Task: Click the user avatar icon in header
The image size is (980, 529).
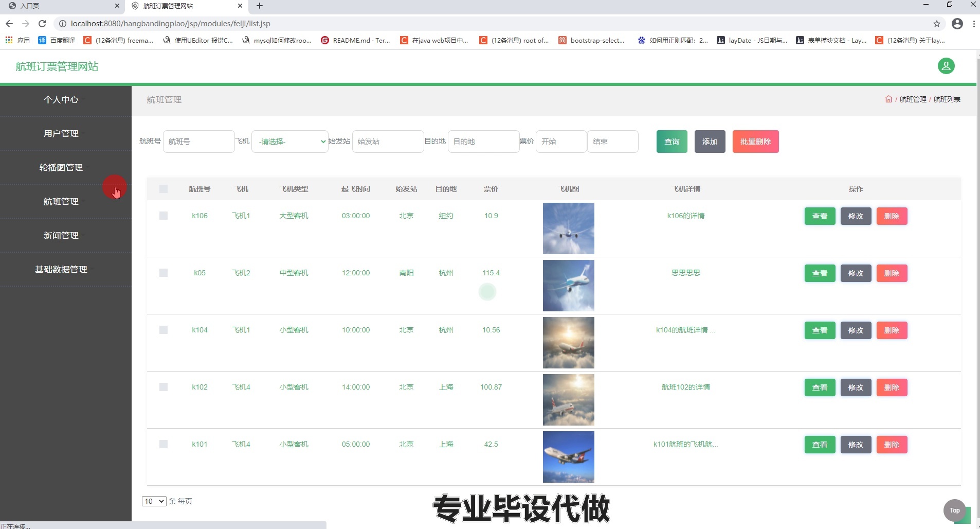Action: [946, 66]
